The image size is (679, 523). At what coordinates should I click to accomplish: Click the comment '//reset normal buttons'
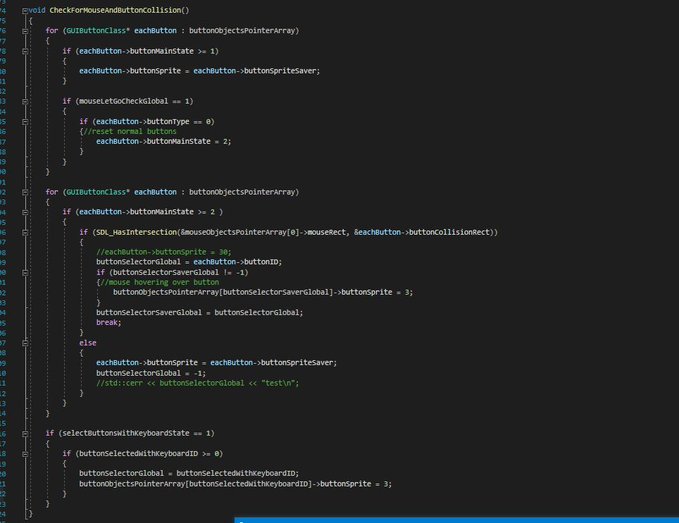click(x=130, y=131)
